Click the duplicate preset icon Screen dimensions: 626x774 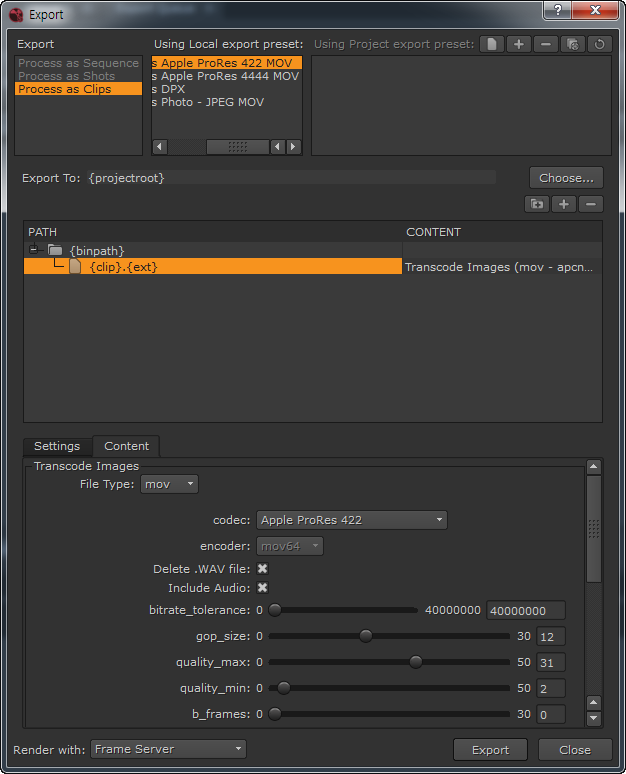pyautogui.click(x=573, y=44)
